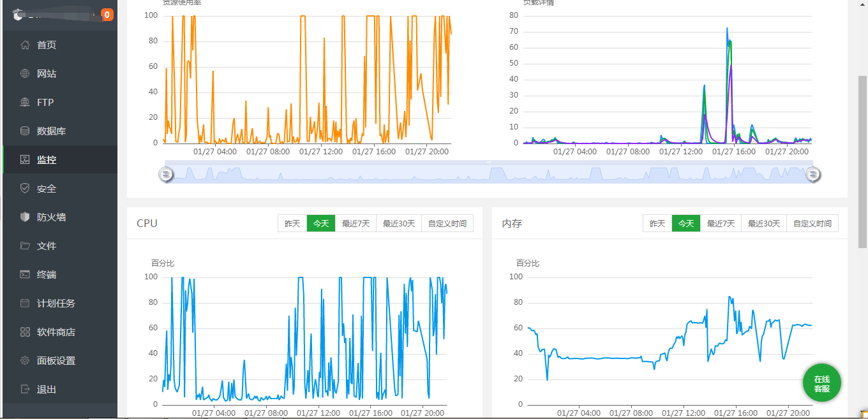
Task: Open the 安全 menu item
Action: click(x=60, y=188)
